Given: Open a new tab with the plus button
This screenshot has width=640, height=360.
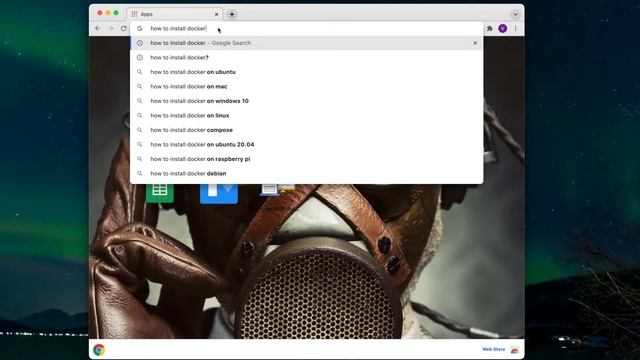Looking at the screenshot, I should tap(231, 14).
